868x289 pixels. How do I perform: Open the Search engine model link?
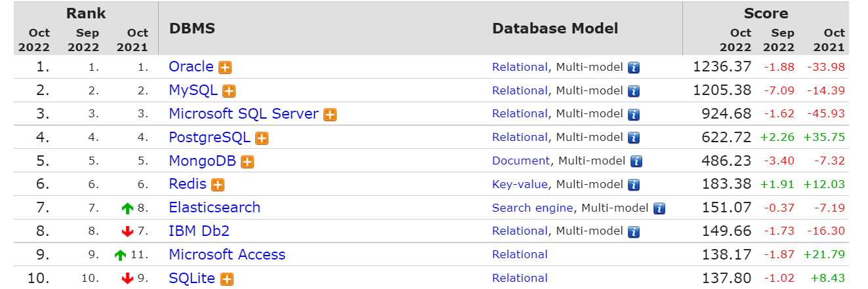tap(533, 208)
